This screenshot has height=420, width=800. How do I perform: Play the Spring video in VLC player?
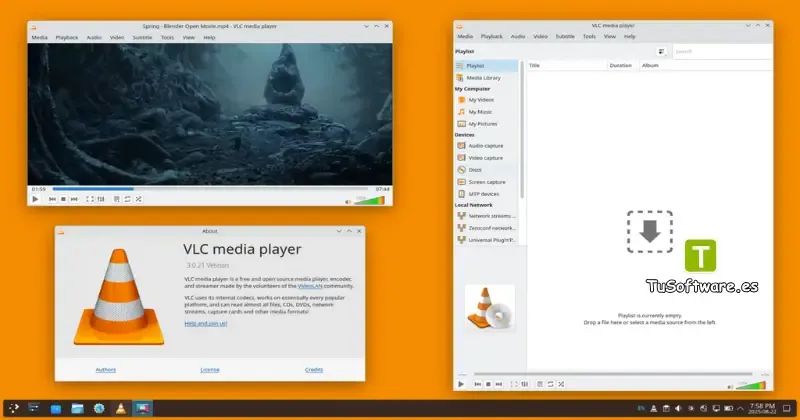35,199
